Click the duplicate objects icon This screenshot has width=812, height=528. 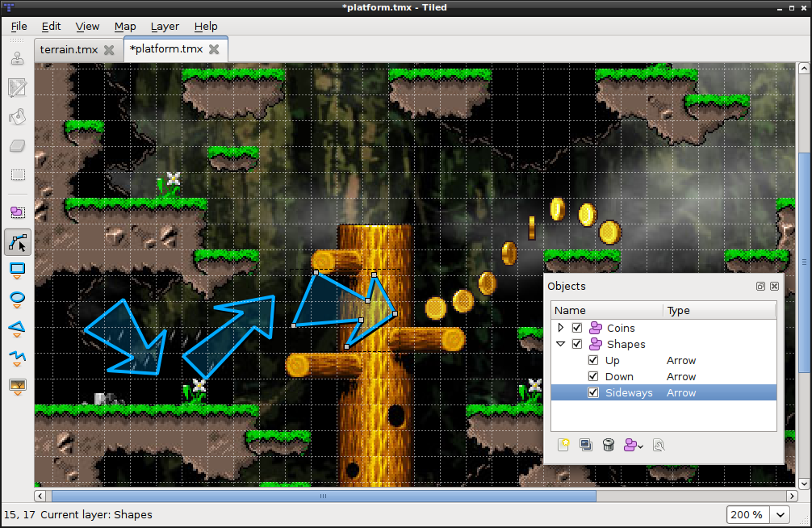(x=586, y=445)
